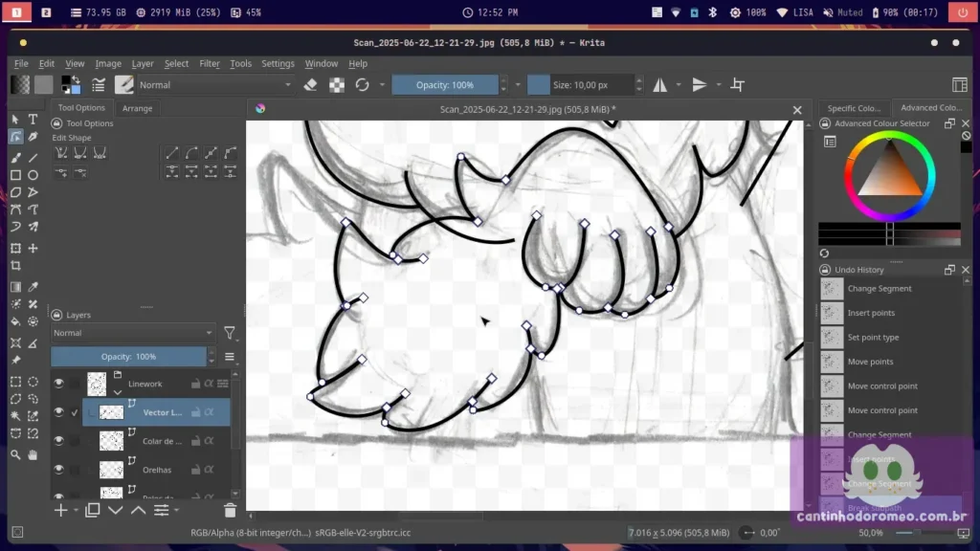
Task: Select the Crop tool
Action: 15,266
